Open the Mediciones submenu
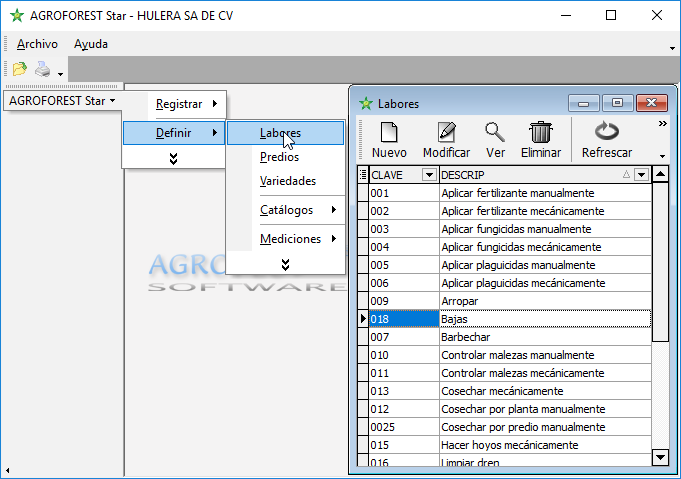The width and height of the screenshot is (681, 479). [x=285, y=239]
